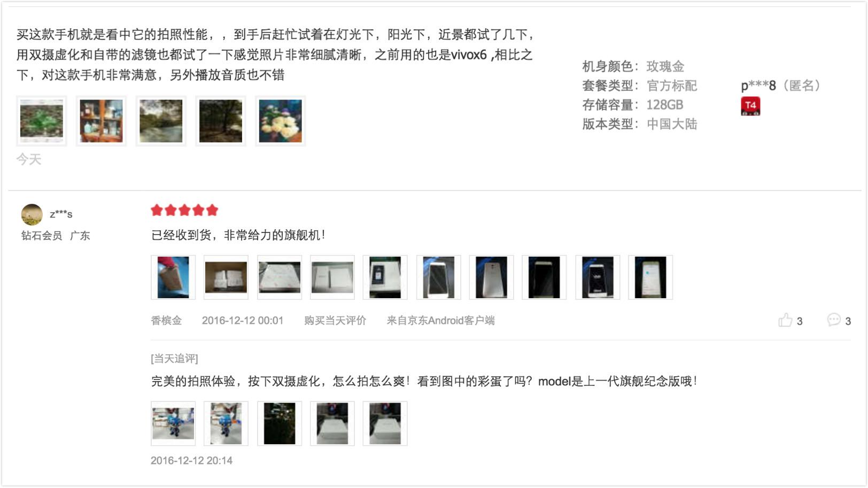Click the five-star rating row
Viewport: 868px width, 488px height.
[x=184, y=210]
